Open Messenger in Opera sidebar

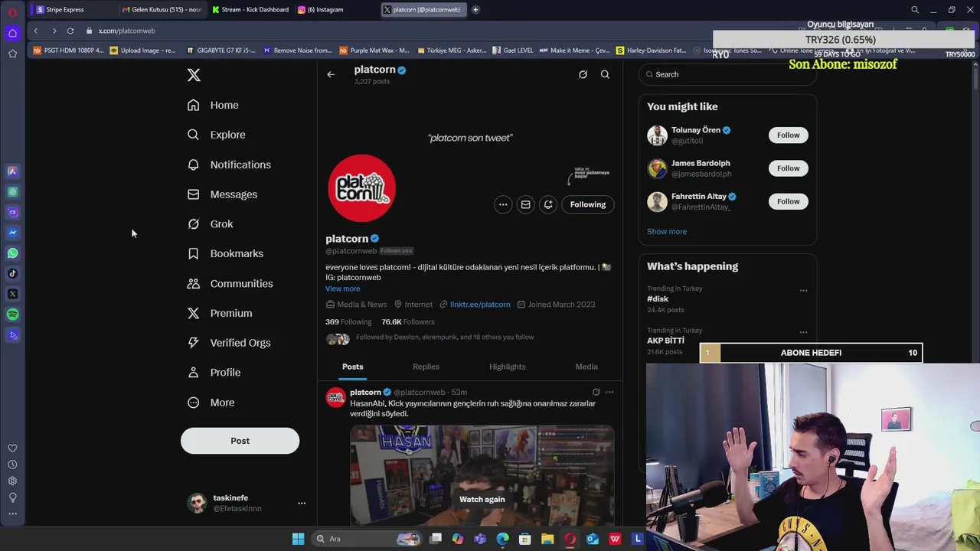12,233
